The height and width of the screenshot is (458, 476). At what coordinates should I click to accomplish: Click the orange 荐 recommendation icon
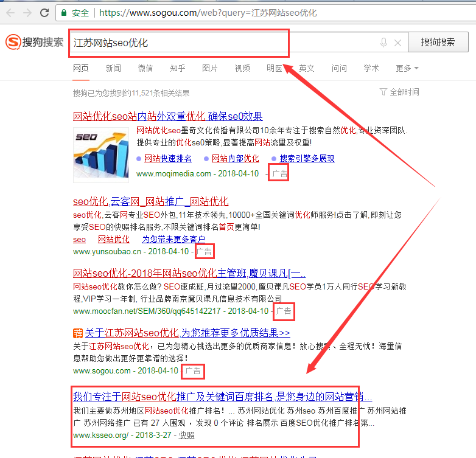pos(77,333)
